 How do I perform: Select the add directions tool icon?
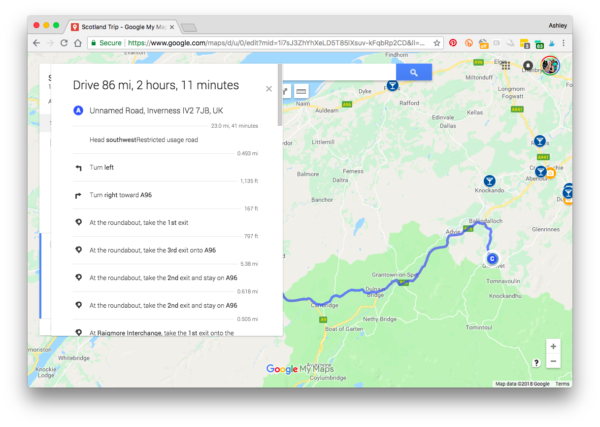tap(286, 91)
